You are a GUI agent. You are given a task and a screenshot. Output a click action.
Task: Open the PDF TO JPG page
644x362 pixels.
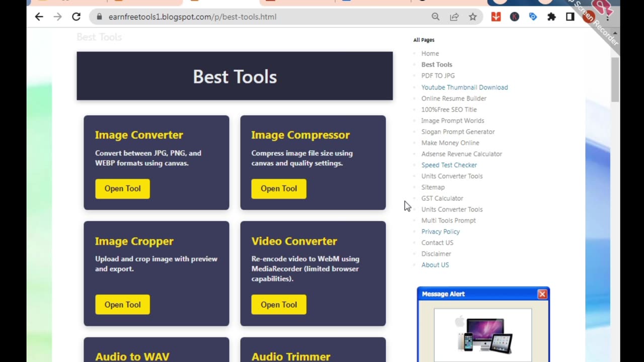438,75
